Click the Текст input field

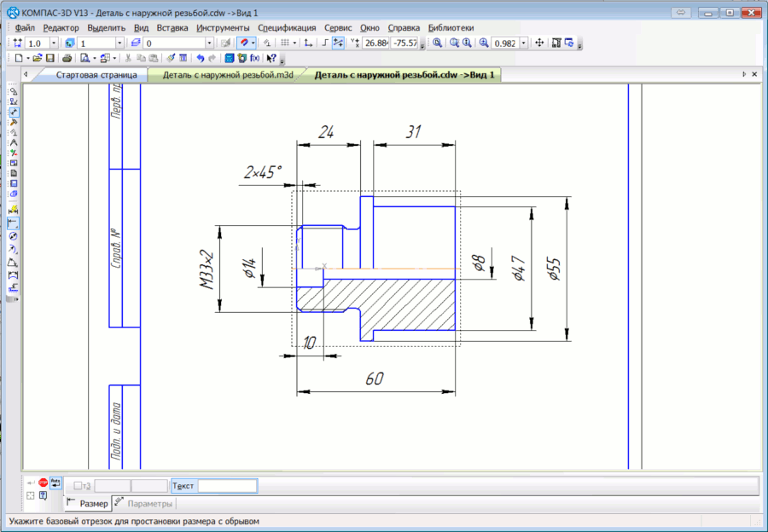[227, 486]
